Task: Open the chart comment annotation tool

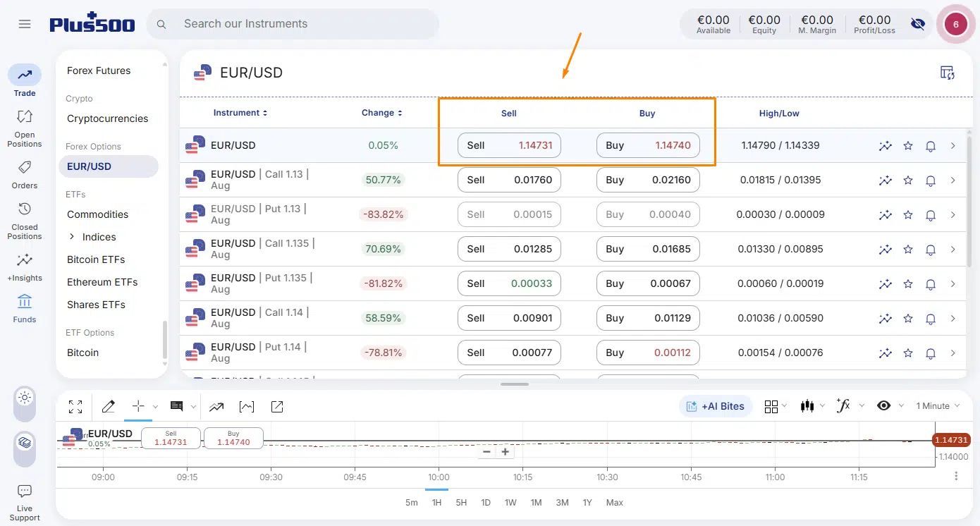Action: [177, 407]
